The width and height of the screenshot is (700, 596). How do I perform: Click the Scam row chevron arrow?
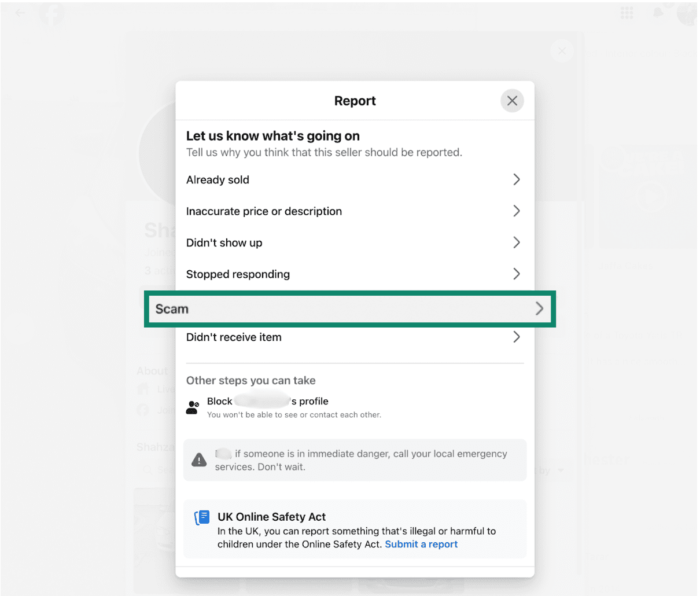click(539, 309)
